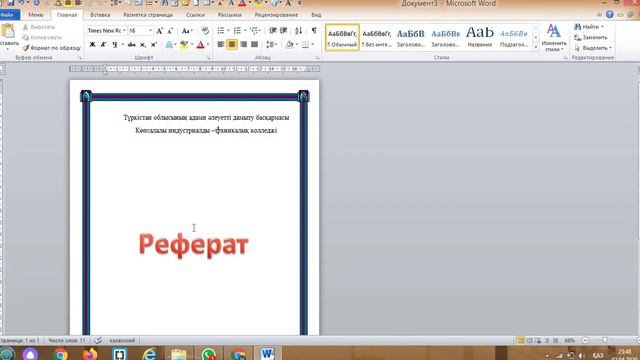Screen dimensions: 640x360
Task: Switch to the Рецензирование tab
Action: (x=276, y=15)
